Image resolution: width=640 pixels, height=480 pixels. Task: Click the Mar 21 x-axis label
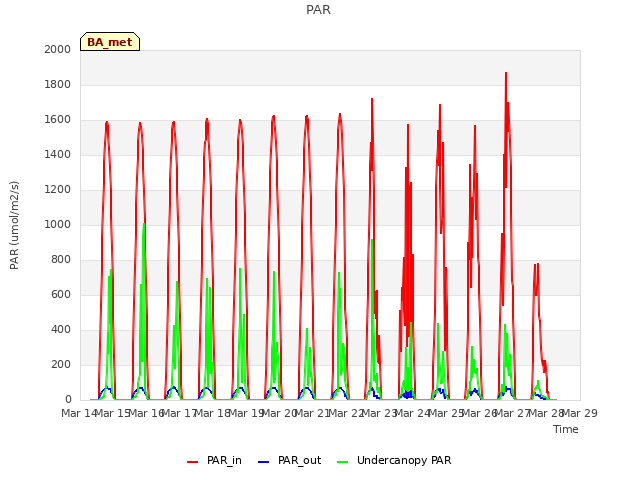313,413
